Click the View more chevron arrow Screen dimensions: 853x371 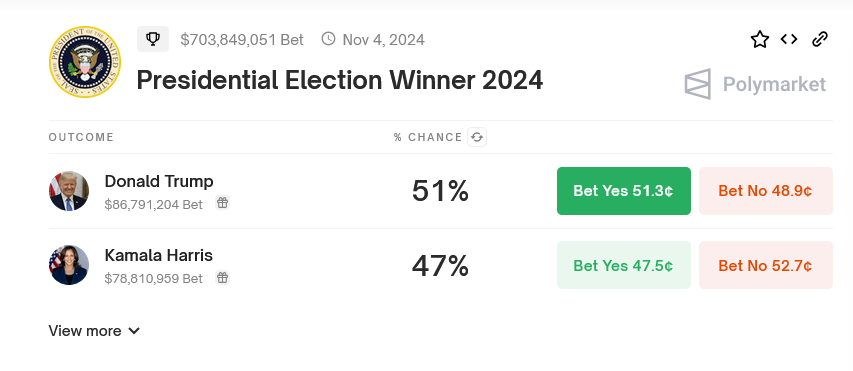pyautogui.click(x=134, y=331)
